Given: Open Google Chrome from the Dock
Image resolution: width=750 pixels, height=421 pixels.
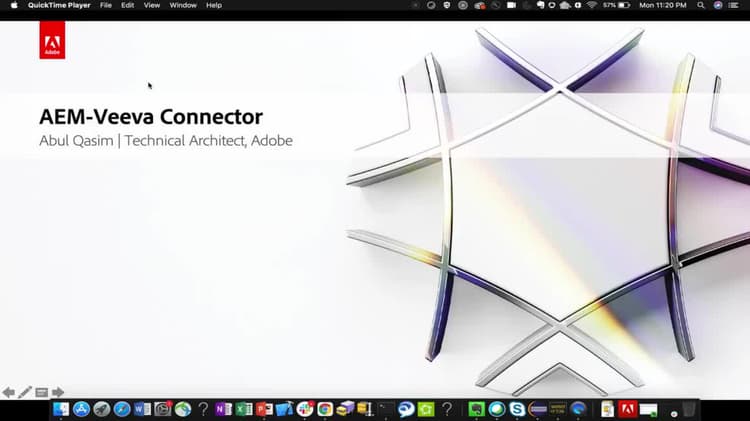Looking at the screenshot, I should [x=325, y=409].
